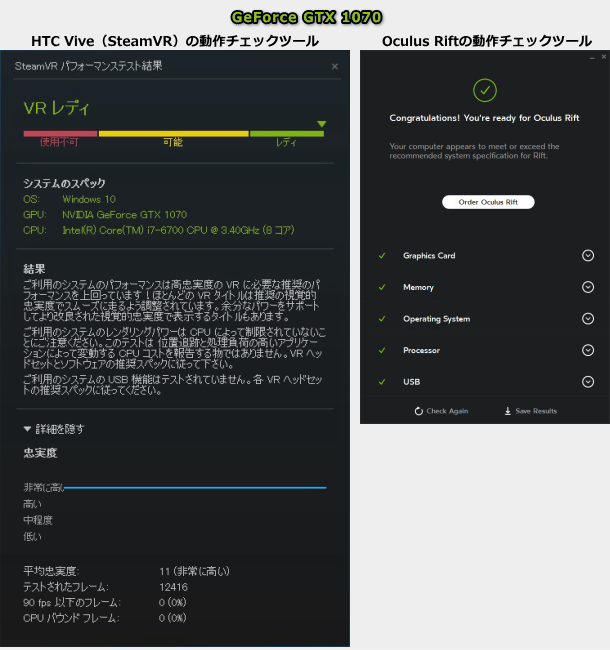Click the 結果 heading
This screenshot has width=610, height=650.
(x=34, y=269)
